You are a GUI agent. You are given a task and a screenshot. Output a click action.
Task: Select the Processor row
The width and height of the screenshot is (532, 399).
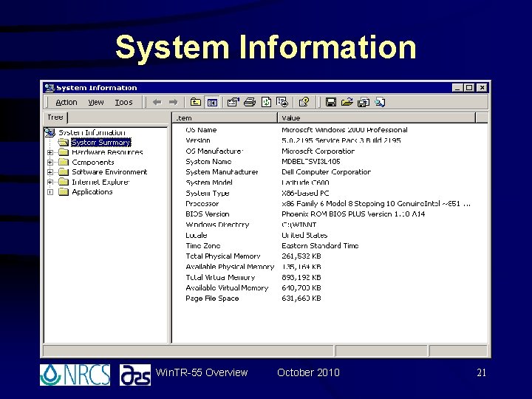(330, 204)
